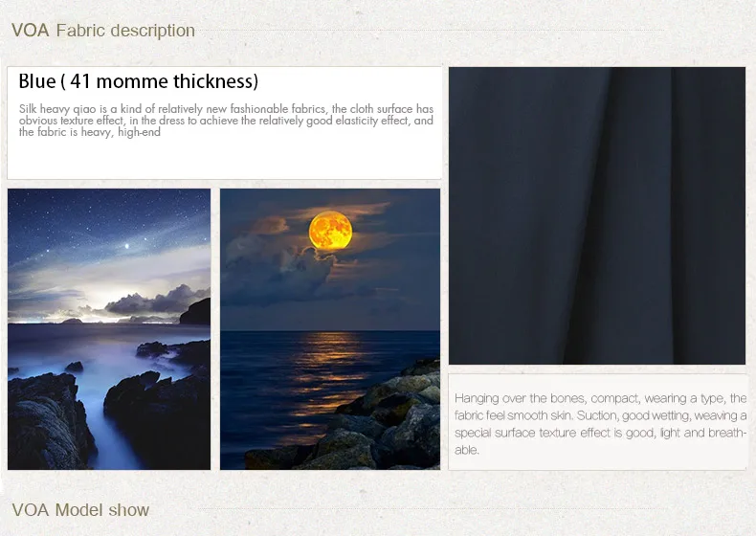Click the 'high-end' text in the description
This screenshot has height=536, width=756.
pos(139,132)
